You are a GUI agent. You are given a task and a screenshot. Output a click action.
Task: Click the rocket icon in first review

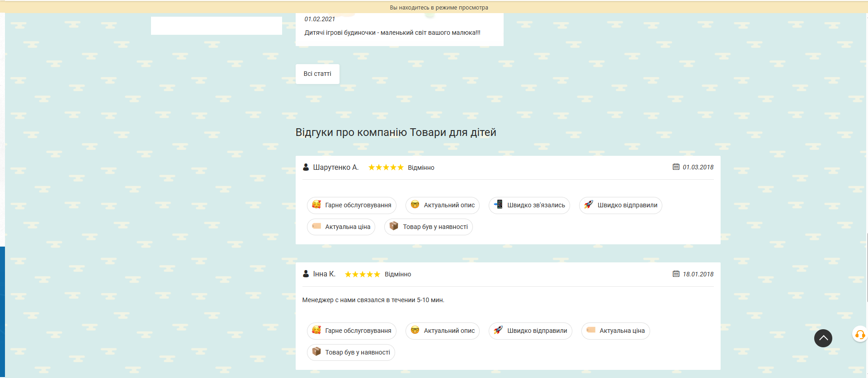(588, 205)
